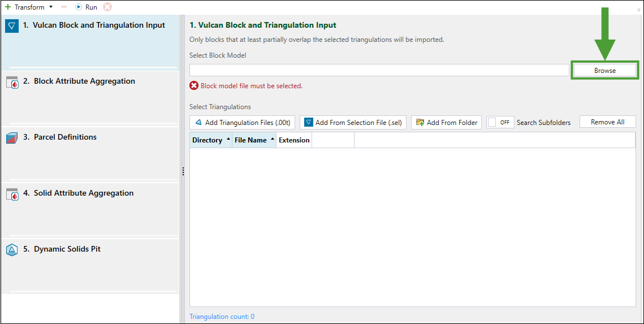Image resolution: width=644 pixels, height=324 pixels.
Task: Click the Extension column header
Action: 294,140
